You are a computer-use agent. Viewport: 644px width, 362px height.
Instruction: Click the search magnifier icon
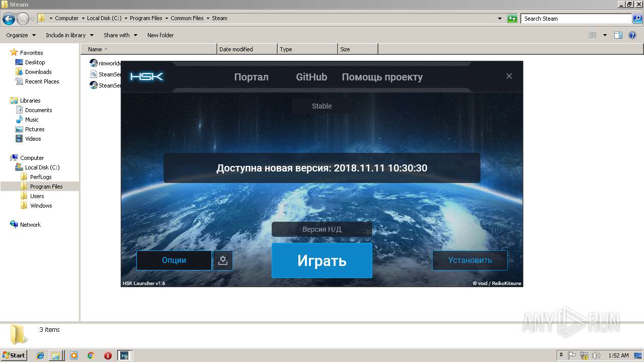pyautogui.click(x=637, y=19)
